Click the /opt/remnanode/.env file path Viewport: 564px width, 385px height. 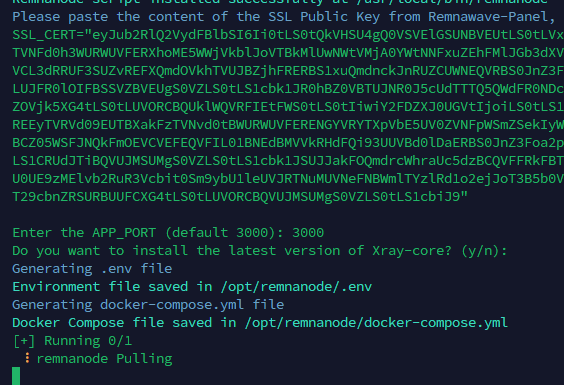pyautogui.click(x=296, y=287)
